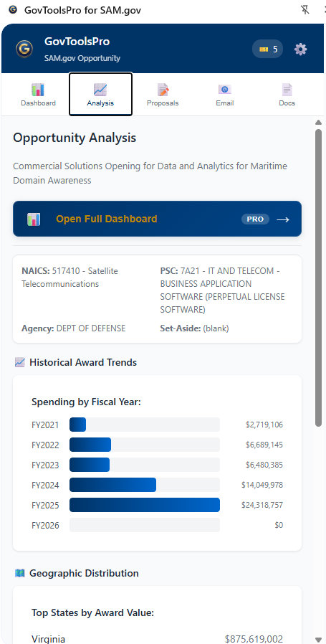The height and width of the screenshot is (644, 326).
Task: Click the $0 amount for FY2026
Action: pos(279,525)
